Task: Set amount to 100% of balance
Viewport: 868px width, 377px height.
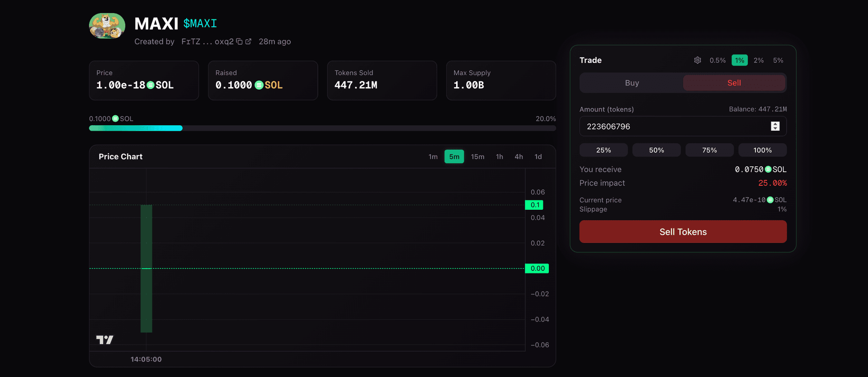Action: click(762, 150)
